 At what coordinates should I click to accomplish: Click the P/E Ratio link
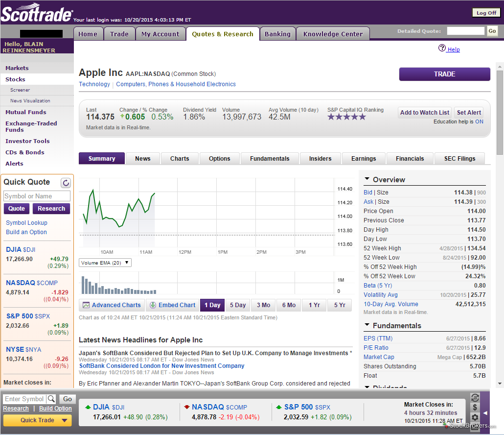tap(376, 348)
